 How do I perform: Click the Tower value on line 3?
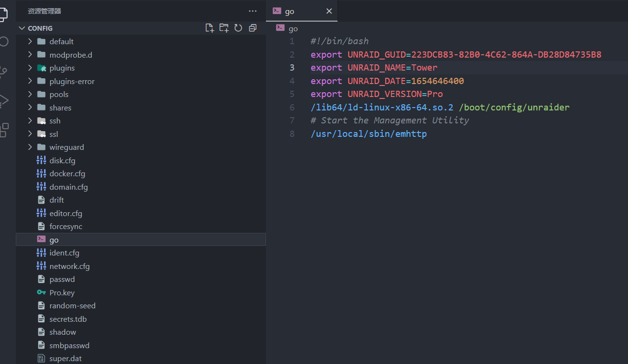[424, 68]
